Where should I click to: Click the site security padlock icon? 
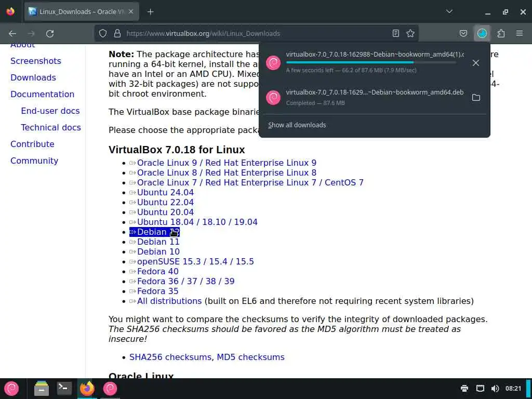point(117,33)
